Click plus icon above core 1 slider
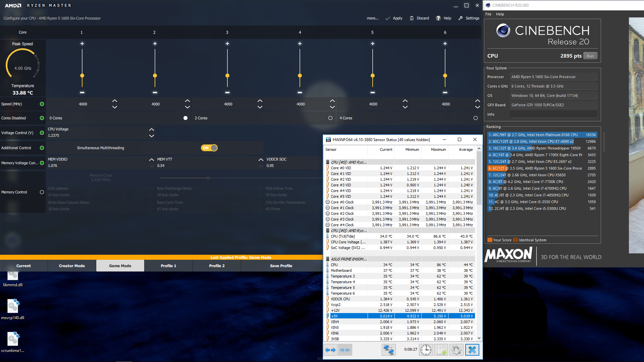This screenshot has width=644, height=362. coord(82,44)
